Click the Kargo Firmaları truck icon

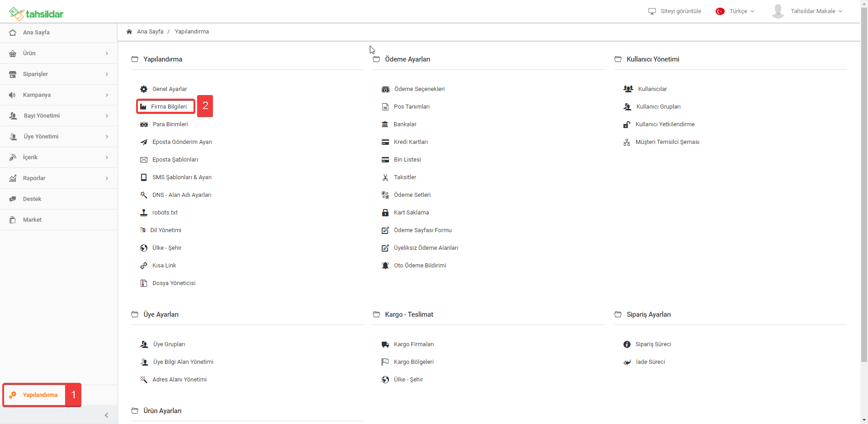[x=385, y=344]
